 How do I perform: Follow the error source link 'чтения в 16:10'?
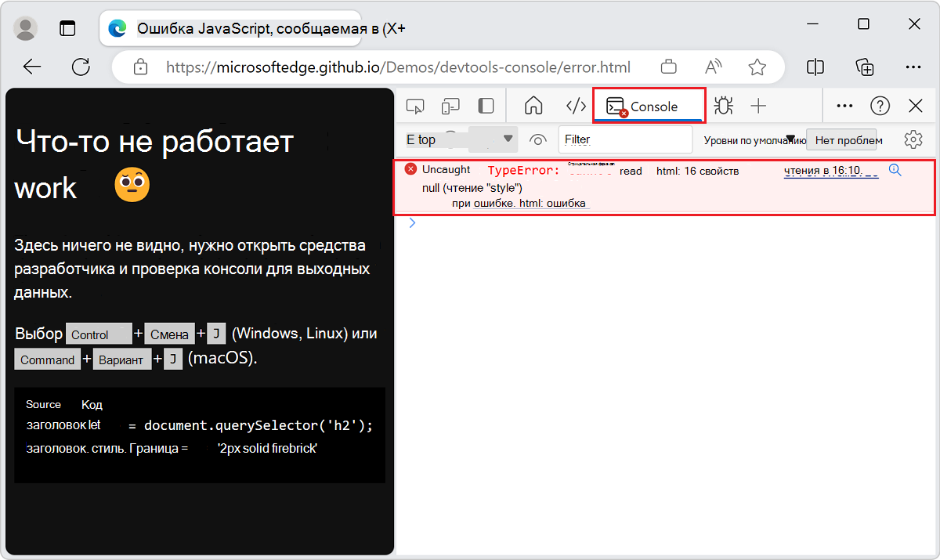(x=830, y=170)
